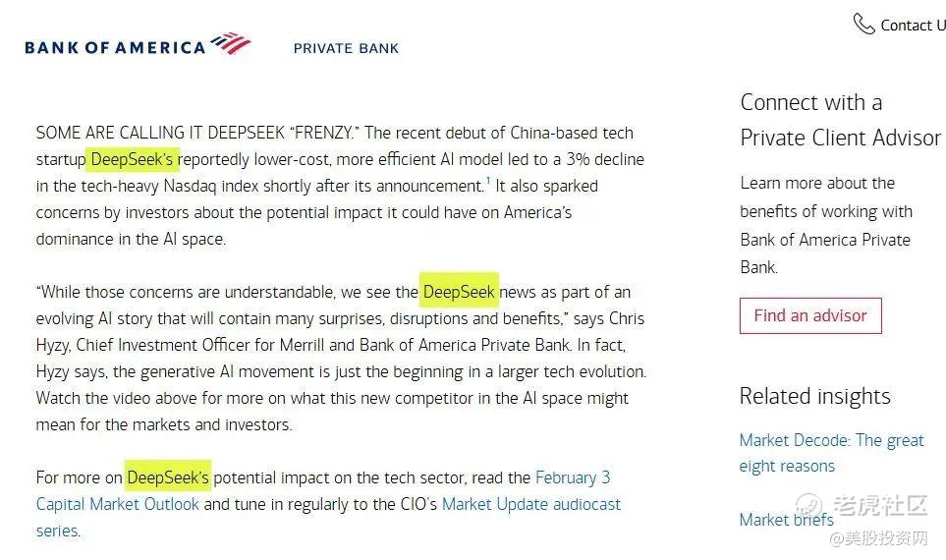Open the Market Update audiocast series link
Viewport: 946px width, 560px height.
pyautogui.click(x=530, y=504)
